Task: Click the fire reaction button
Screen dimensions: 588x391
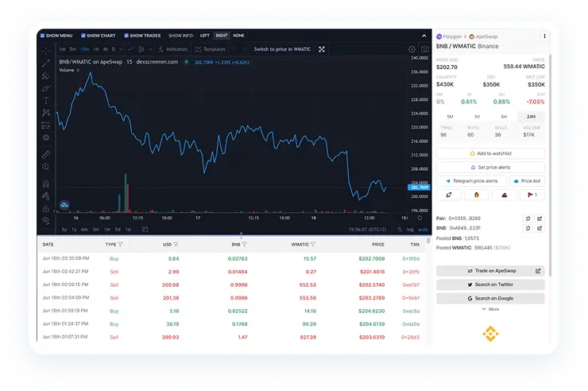Action: [x=477, y=195]
